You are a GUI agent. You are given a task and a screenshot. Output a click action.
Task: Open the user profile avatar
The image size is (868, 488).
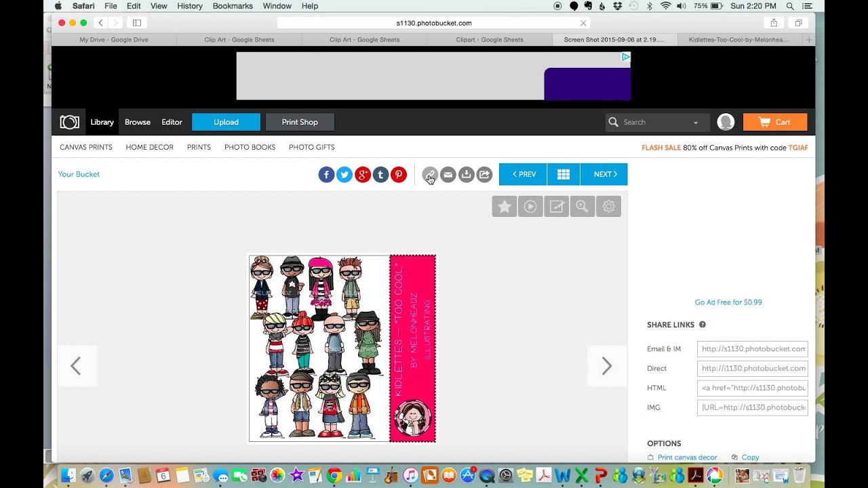pos(726,122)
